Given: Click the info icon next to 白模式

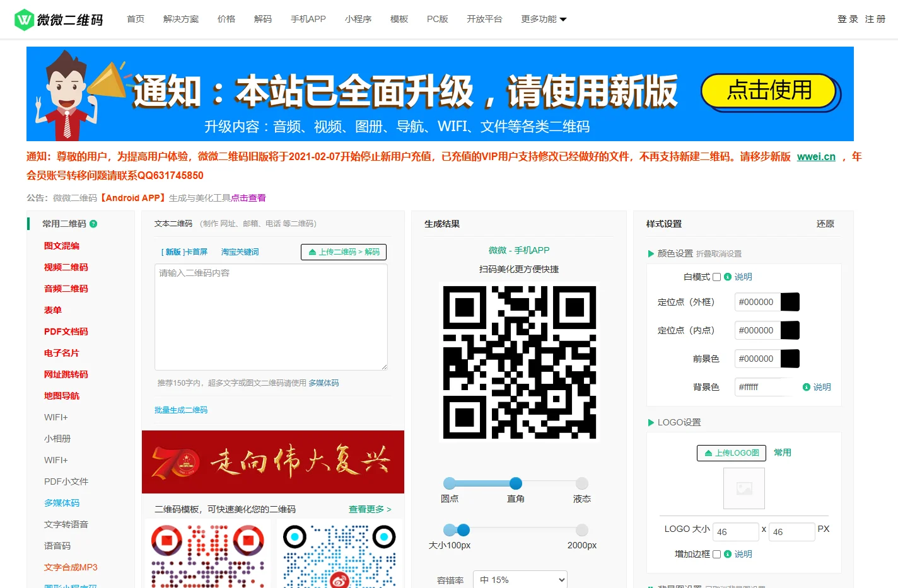Looking at the screenshot, I should coord(728,277).
